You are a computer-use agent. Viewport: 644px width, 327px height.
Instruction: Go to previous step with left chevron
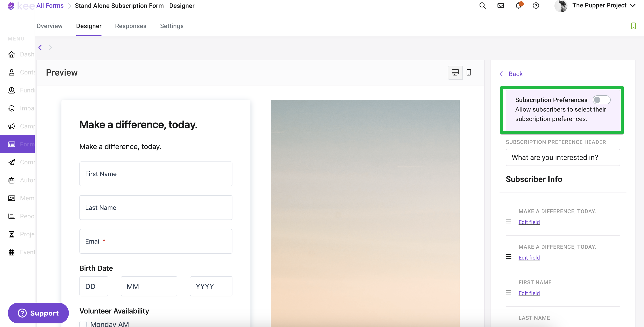(40, 47)
